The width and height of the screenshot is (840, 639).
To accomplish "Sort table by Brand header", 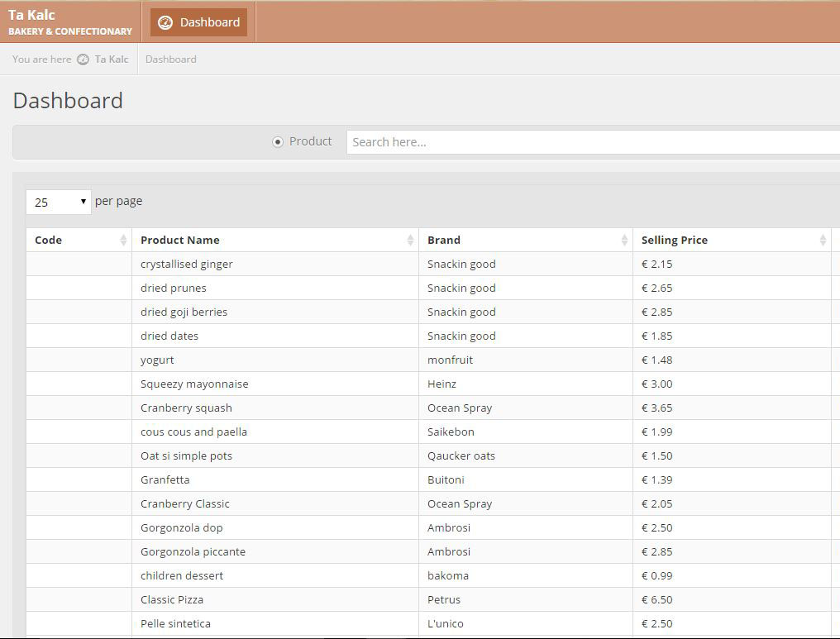I will (444, 240).
